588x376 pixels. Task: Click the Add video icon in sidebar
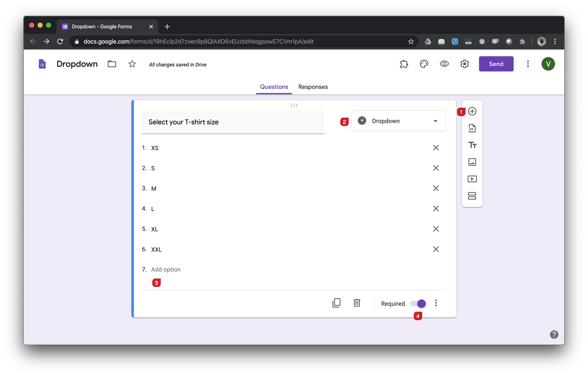click(472, 179)
